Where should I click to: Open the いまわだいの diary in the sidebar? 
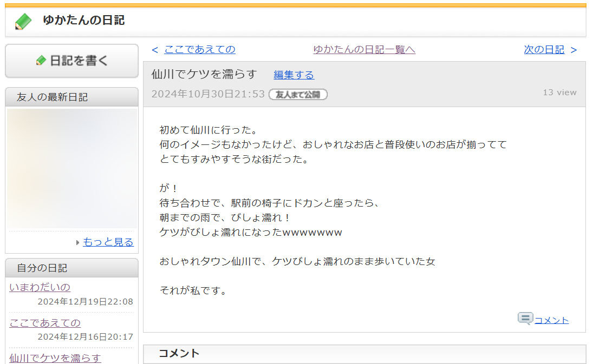tap(40, 287)
